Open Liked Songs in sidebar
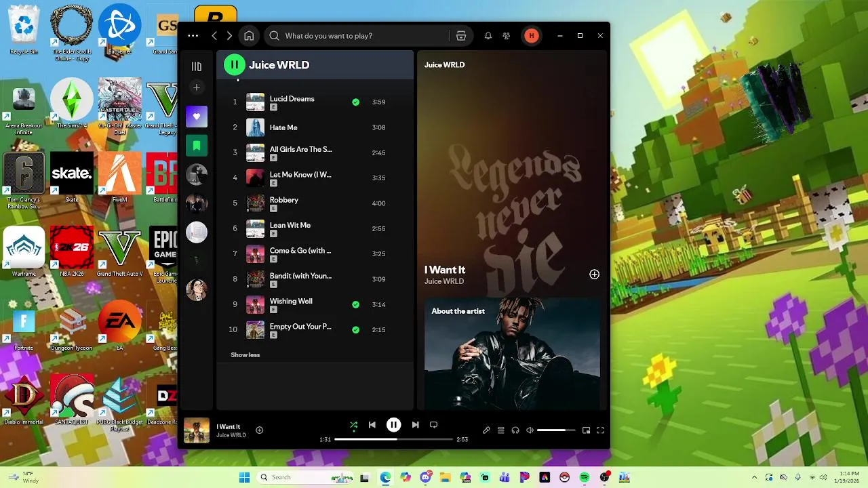 (x=197, y=117)
